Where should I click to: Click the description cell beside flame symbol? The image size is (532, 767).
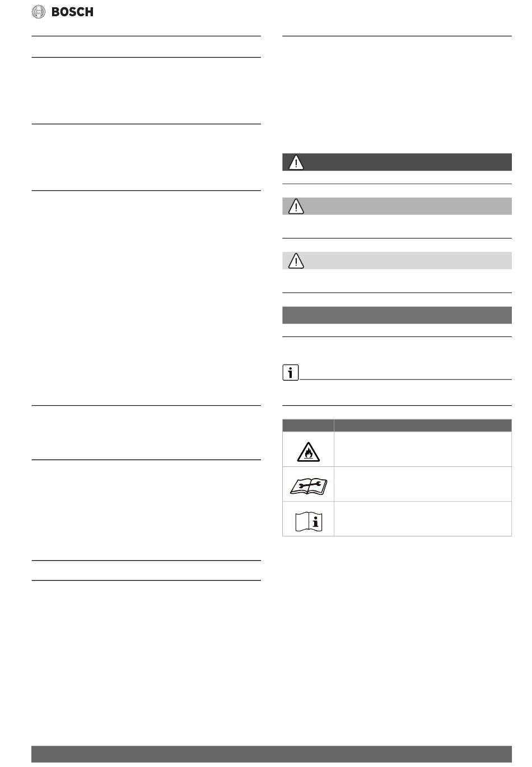point(423,449)
